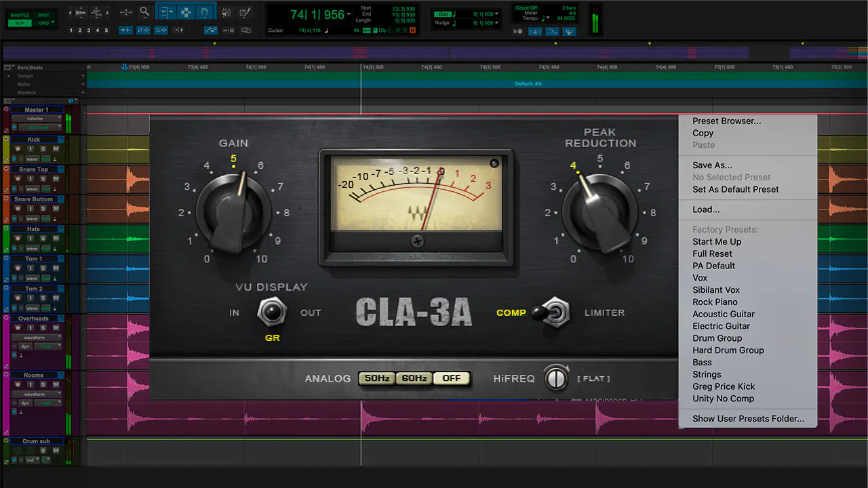Select the Scrubber speaker tool
Viewport: 868px width, 488px height.
(x=226, y=12)
